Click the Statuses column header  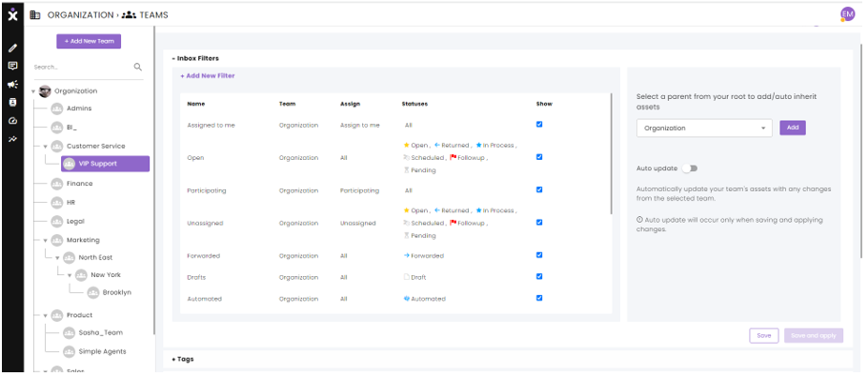[x=414, y=104]
